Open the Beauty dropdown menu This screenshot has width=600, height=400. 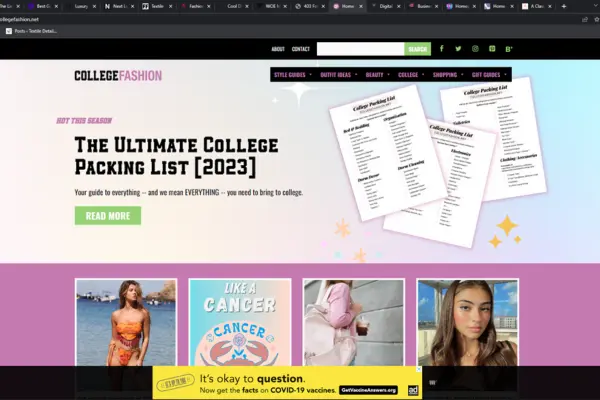pos(377,75)
